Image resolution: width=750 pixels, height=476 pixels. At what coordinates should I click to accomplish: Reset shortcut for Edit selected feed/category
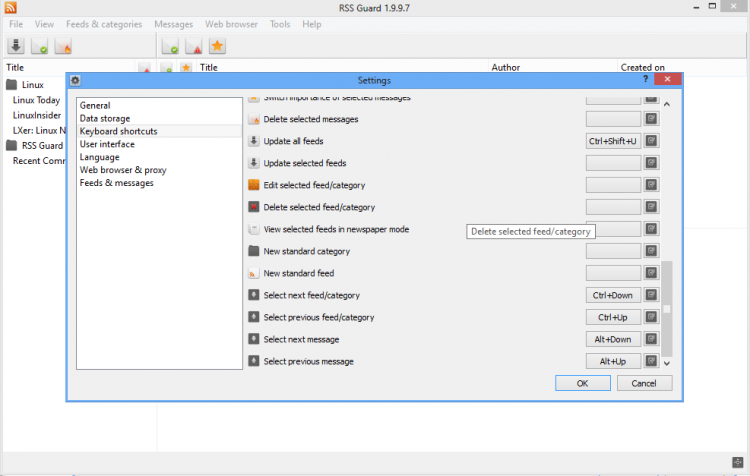[x=651, y=185]
